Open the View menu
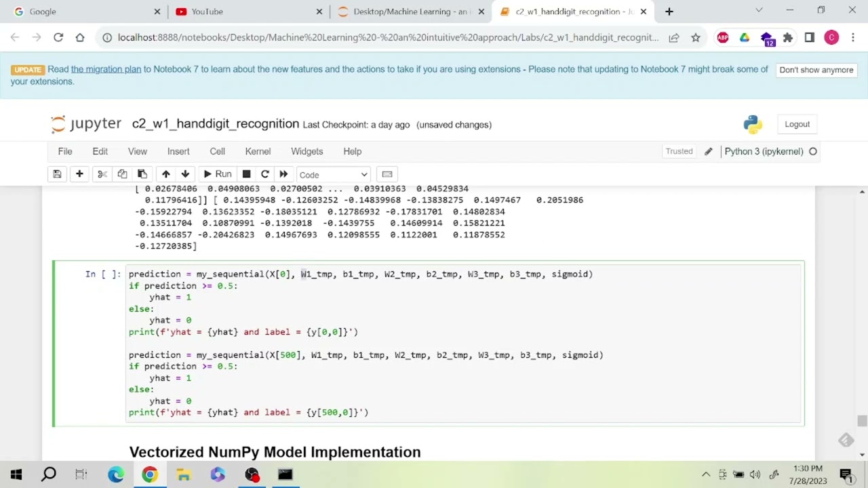This screenshot has width=868, height=488. (137, 151)
